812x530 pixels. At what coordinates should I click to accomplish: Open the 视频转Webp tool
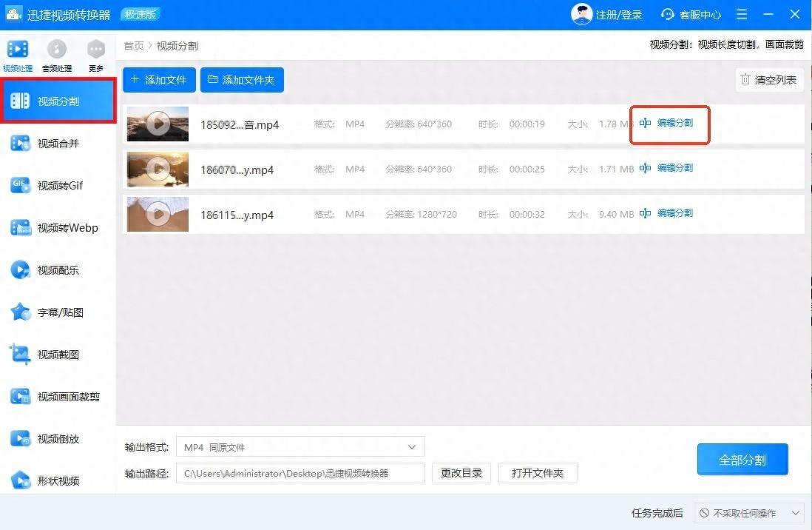pos(58,228)
